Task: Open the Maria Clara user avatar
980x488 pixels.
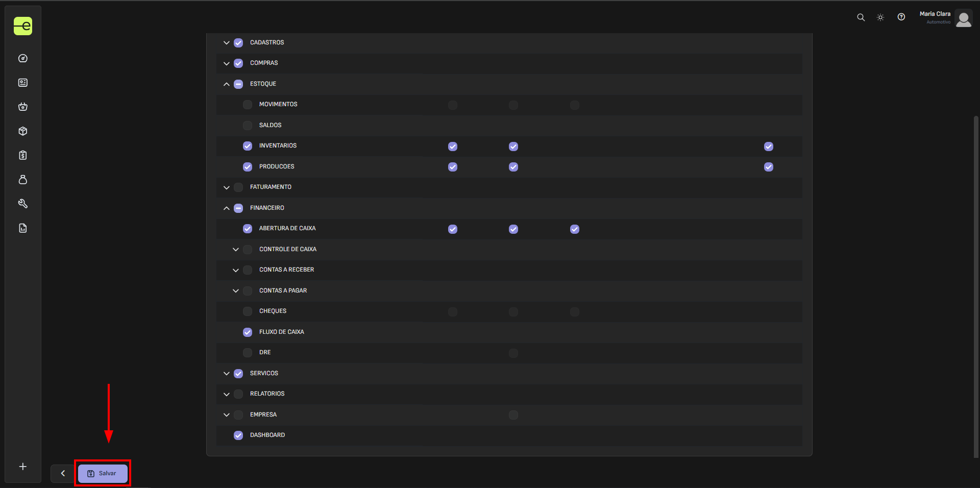Action: pyautogui.click(x=964, y=19)
